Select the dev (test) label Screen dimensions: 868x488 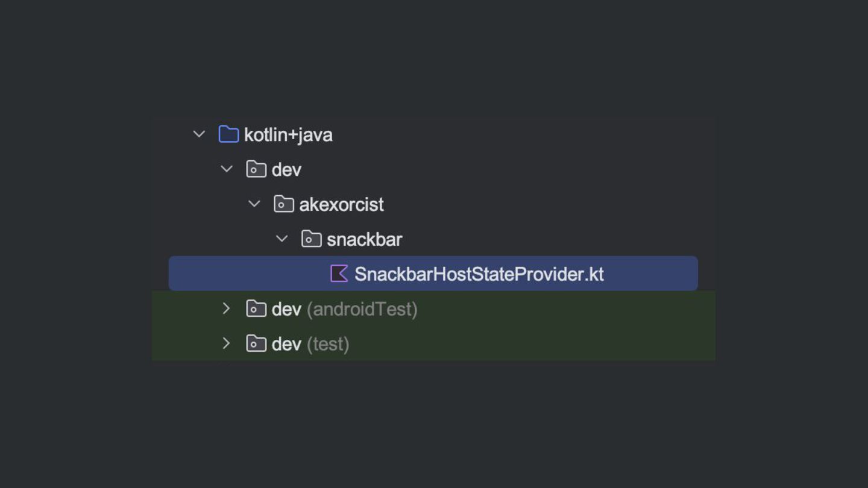coord(310,345)
